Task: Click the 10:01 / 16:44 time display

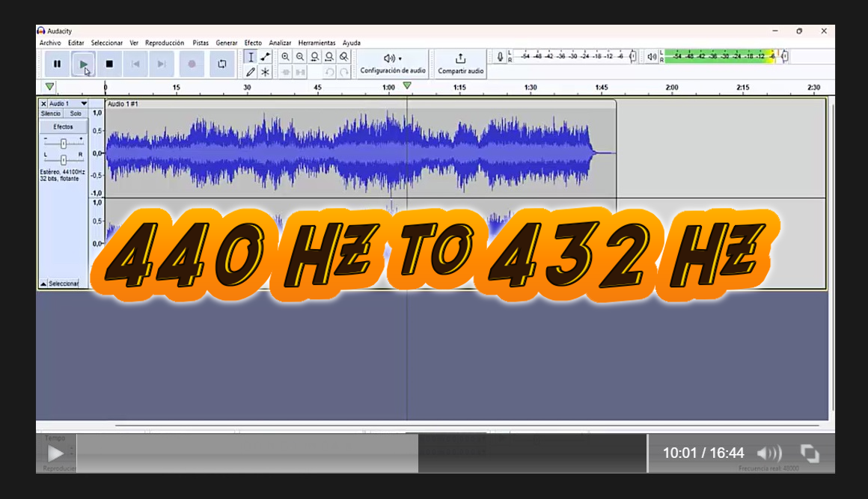Action: (x=703, y=453)
